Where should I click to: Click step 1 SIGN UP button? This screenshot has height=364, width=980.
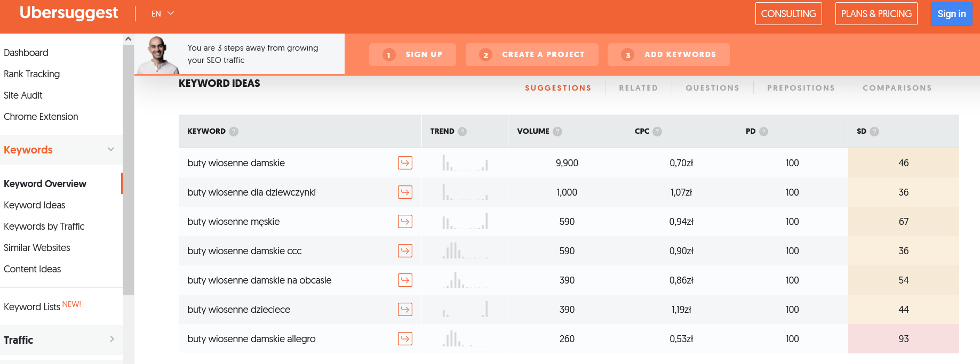[x=412, y=54]
